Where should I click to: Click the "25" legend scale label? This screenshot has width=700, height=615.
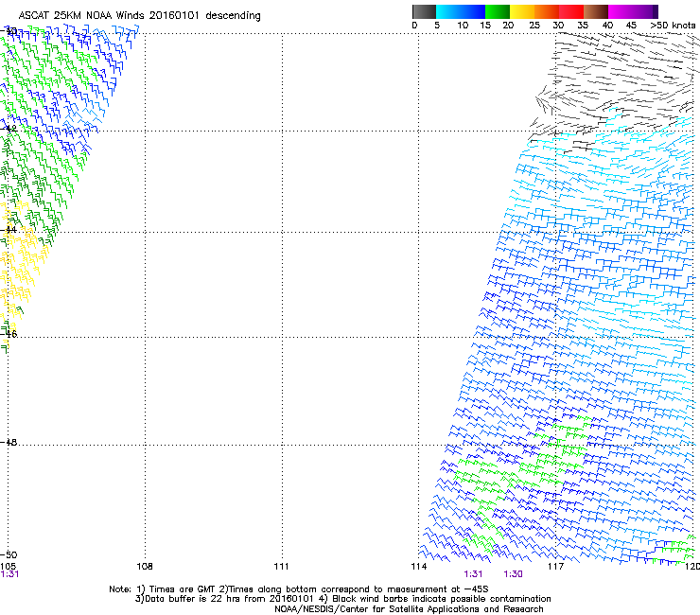click(534, 26)
